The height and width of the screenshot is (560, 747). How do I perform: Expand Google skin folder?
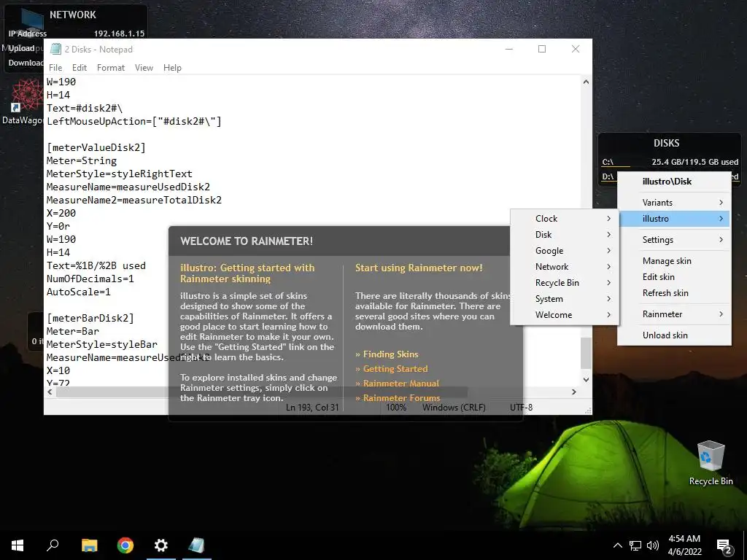(565, 251)
